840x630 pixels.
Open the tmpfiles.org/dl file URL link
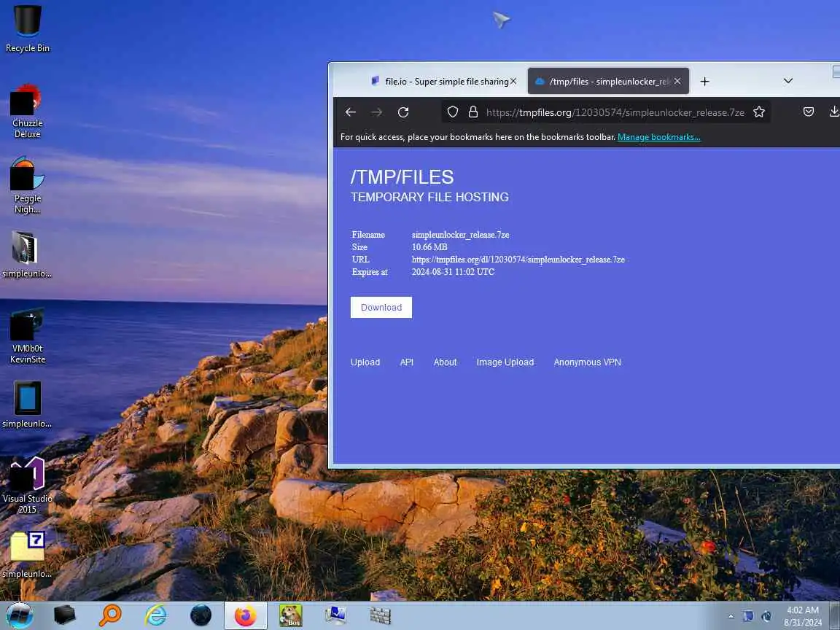coord(518,260)
